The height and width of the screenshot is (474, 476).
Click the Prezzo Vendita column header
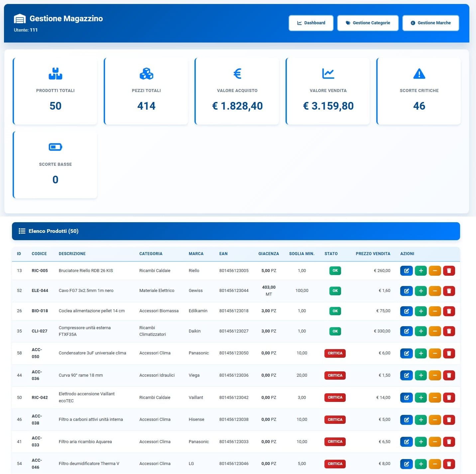point(373,254)
